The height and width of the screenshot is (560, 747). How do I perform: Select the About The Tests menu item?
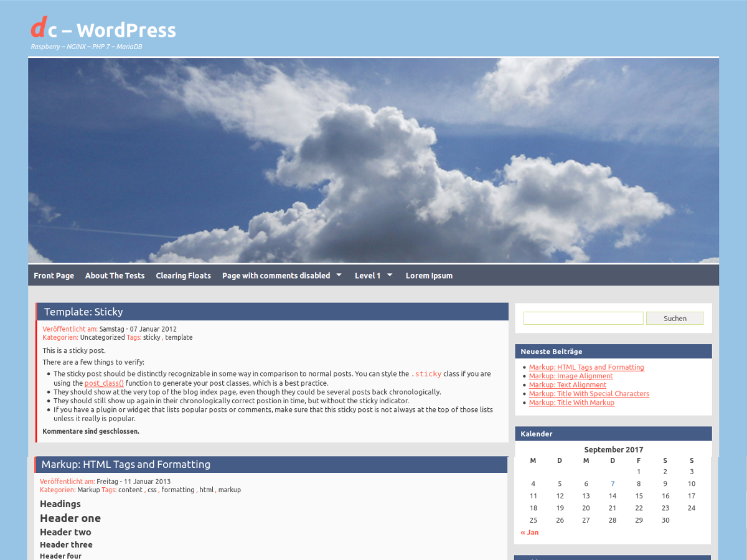click(115, 275)
